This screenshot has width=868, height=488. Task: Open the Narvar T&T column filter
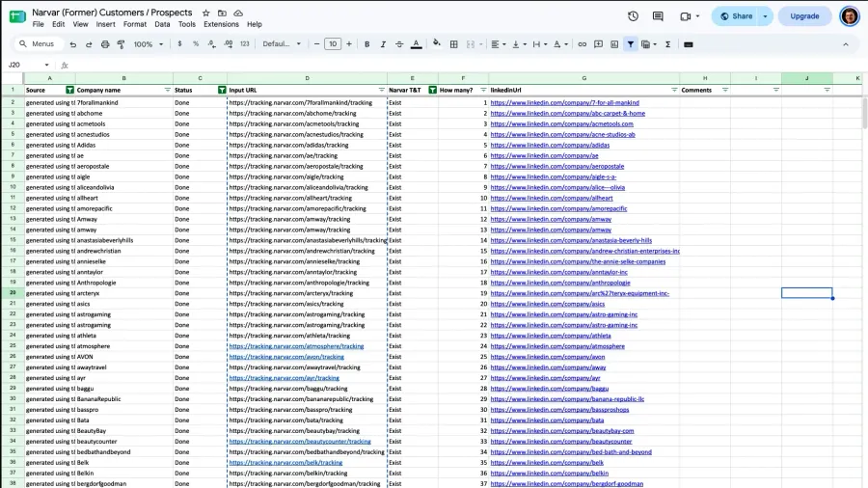pos(432,90)
